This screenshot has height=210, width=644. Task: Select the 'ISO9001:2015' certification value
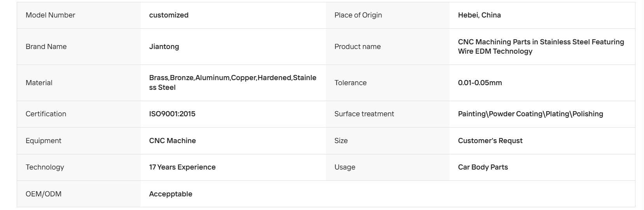(x=172, y=114)
